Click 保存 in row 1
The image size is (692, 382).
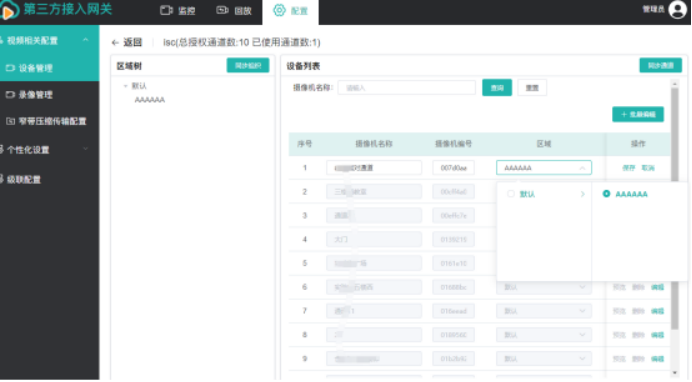pyautogui.click(x=628, y=168)
